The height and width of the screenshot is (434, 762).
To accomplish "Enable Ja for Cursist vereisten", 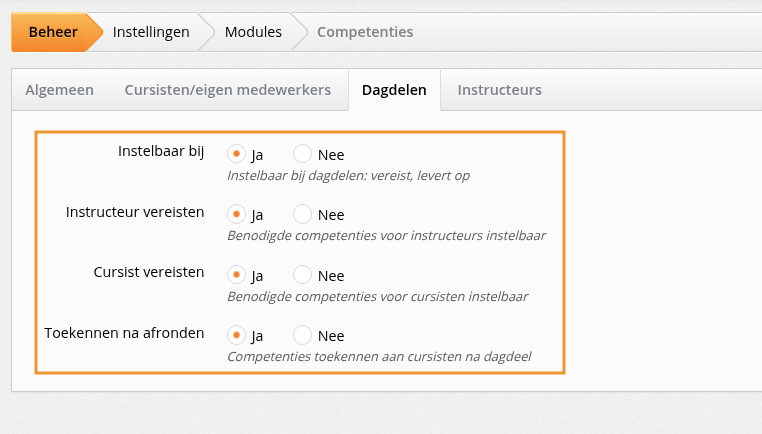I will (237, 275).
